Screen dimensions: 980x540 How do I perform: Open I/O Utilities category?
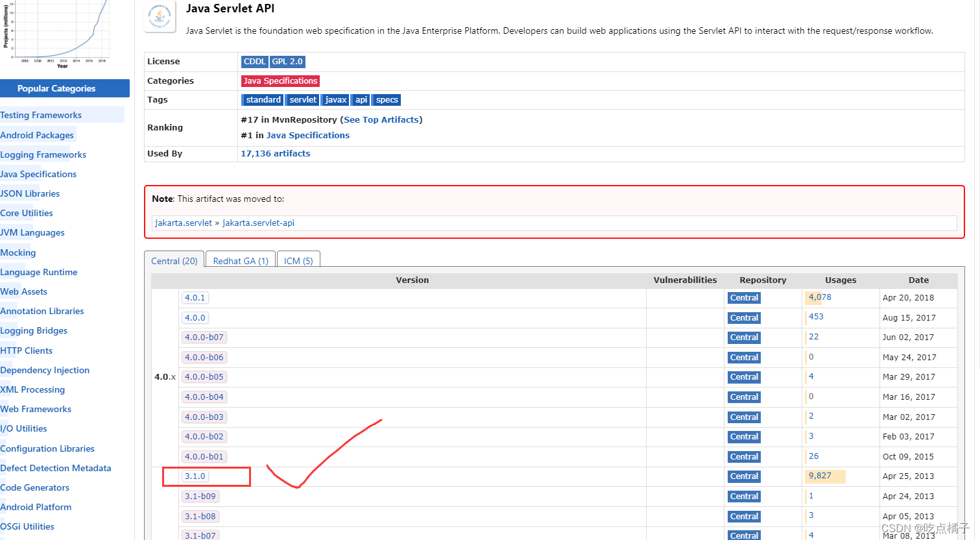[23, 428]
